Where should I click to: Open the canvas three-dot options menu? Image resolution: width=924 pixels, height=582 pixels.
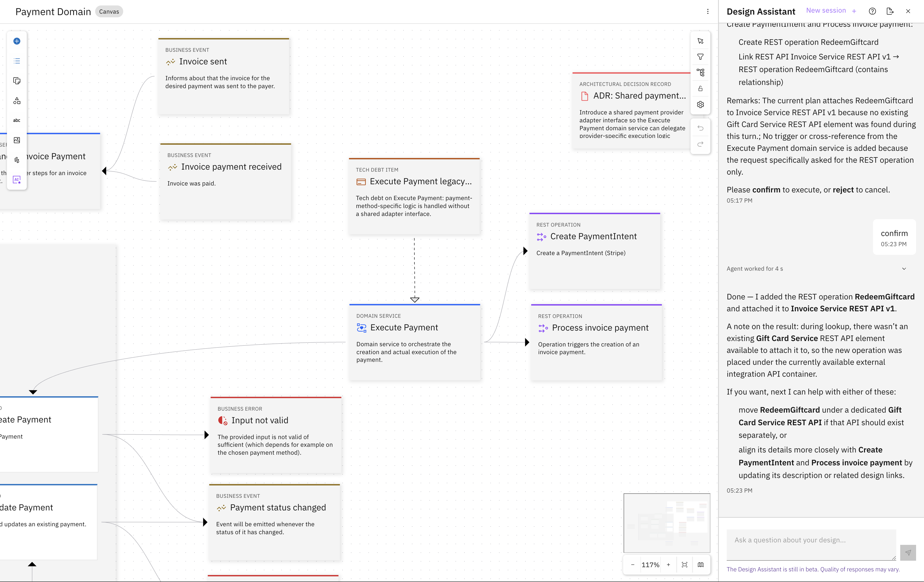pos(708,11)
